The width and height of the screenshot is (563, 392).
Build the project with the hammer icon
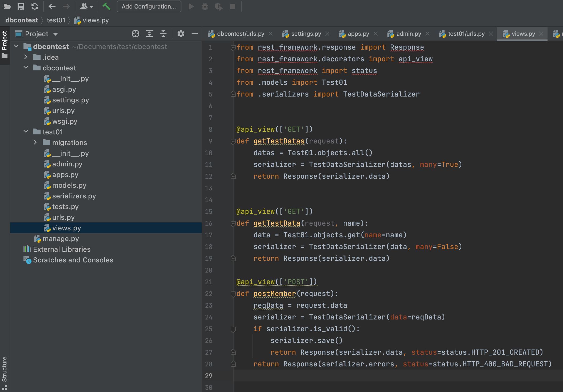click(x=107, y=6)
